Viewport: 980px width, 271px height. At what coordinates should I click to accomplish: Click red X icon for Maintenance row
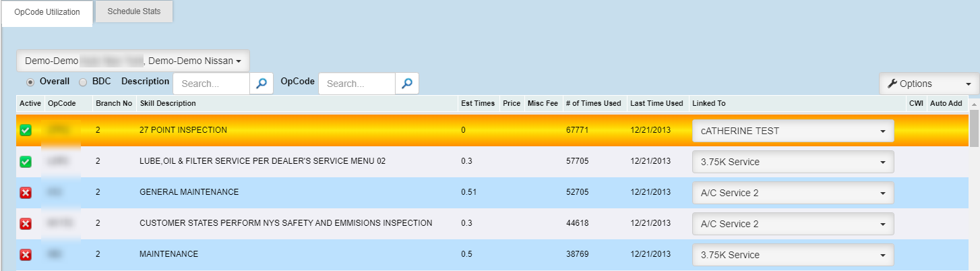(x=26, y=255)
